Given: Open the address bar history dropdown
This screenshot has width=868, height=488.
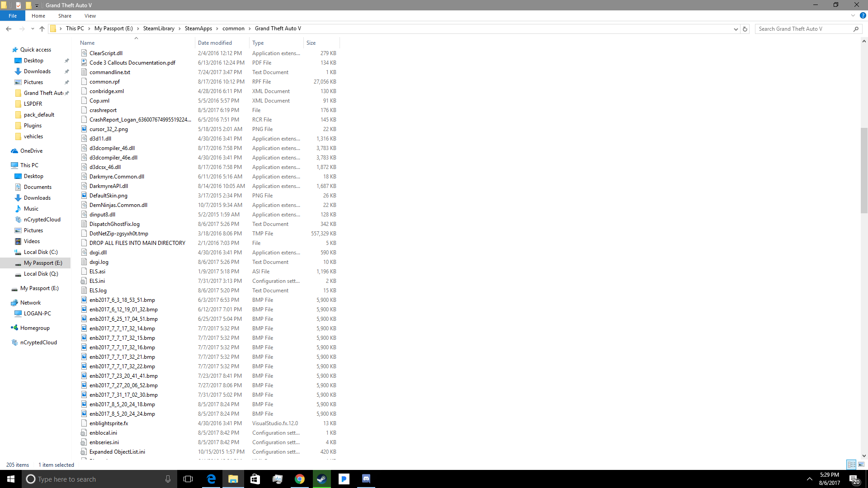Looking at the screenshot, I should [x=736, y=28].
